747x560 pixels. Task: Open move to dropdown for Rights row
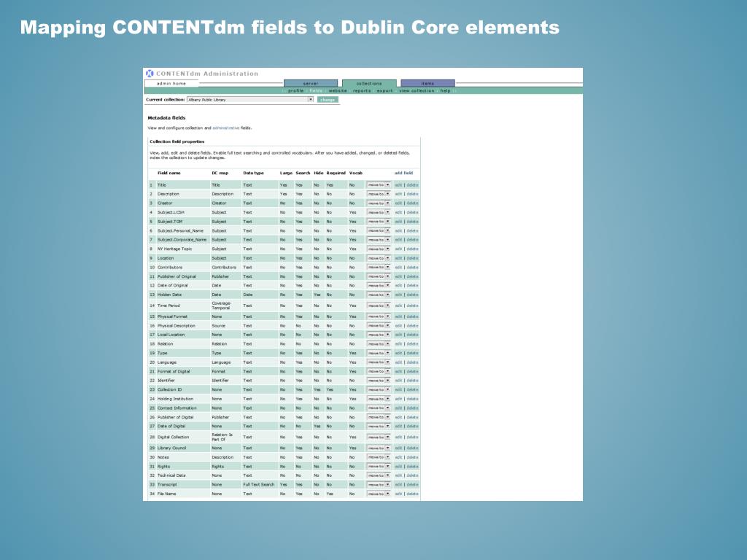pos(379,466)
